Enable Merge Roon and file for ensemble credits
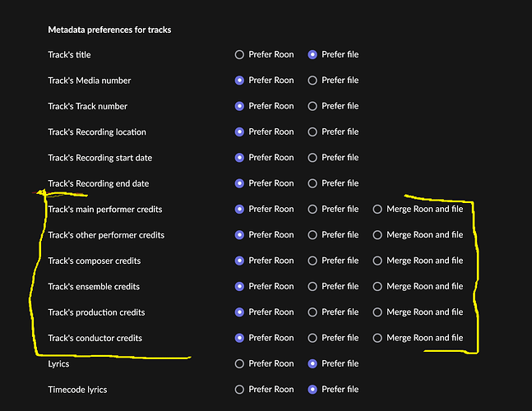The image size is (532, 411). (377, 286)
